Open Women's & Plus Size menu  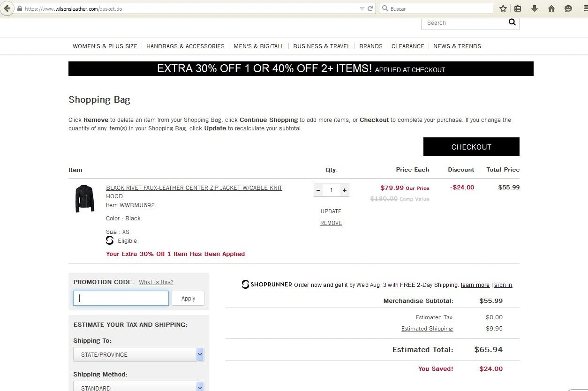[105, 46]
